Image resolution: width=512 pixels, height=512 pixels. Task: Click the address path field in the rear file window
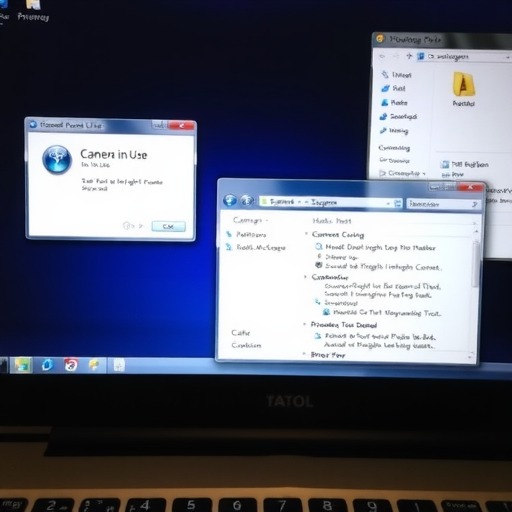[x=463, y=57]
